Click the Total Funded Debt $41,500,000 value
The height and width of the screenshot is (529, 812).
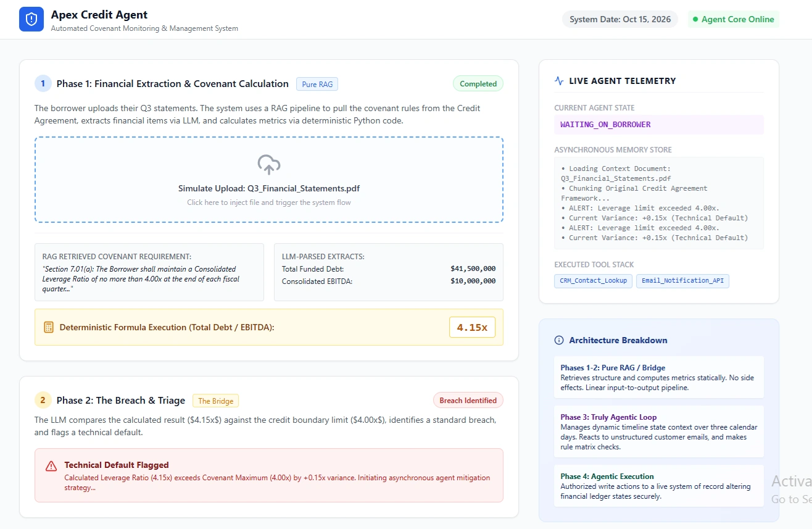[x=473, y=269]
